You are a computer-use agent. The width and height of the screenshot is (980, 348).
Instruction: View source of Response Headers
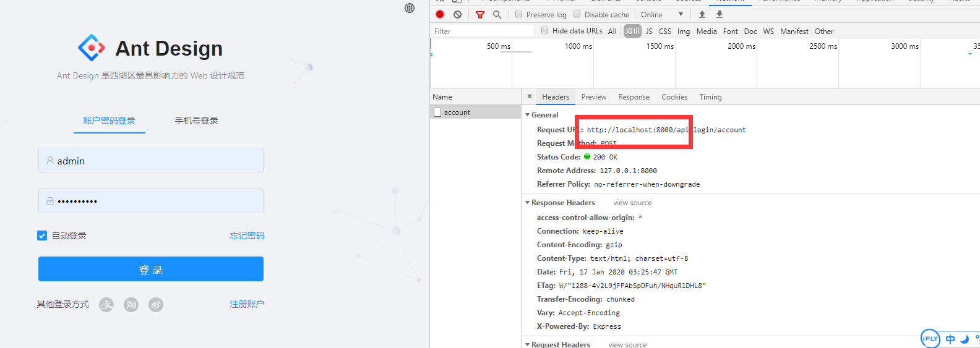[x=632, y=203]
